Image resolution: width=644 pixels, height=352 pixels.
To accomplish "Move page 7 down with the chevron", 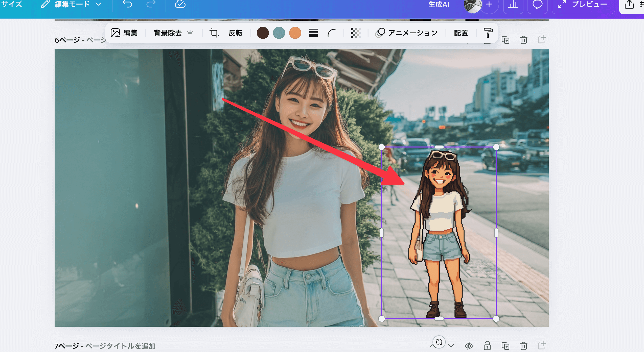I will pyautogui.click(x=451, y=346).
